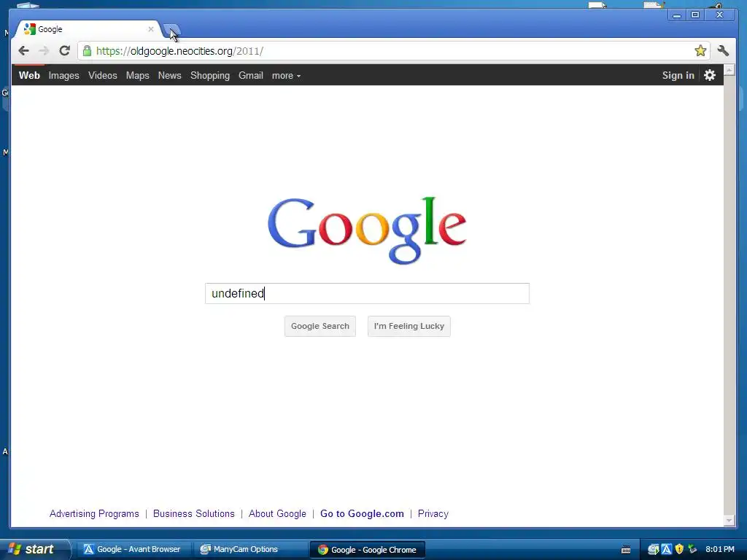
Task: Click the ManyCam tray icon
Action: coord(654,550)
